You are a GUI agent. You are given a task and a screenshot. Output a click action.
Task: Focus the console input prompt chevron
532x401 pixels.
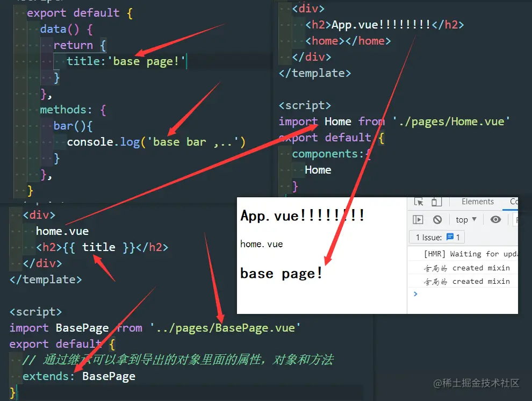coord(415,294)
